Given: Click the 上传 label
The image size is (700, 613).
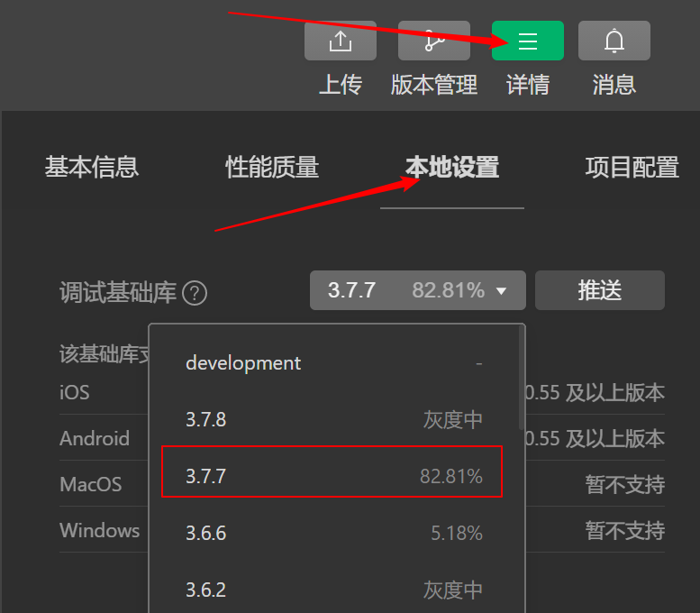Looking at the screenshot, I should 341,85.
